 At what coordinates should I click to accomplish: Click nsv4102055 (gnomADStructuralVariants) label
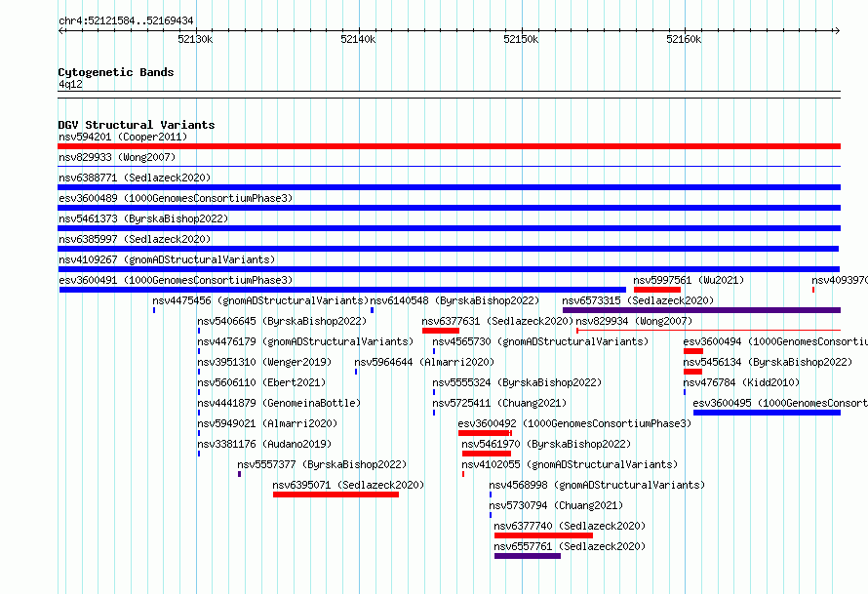click(570, 464)
